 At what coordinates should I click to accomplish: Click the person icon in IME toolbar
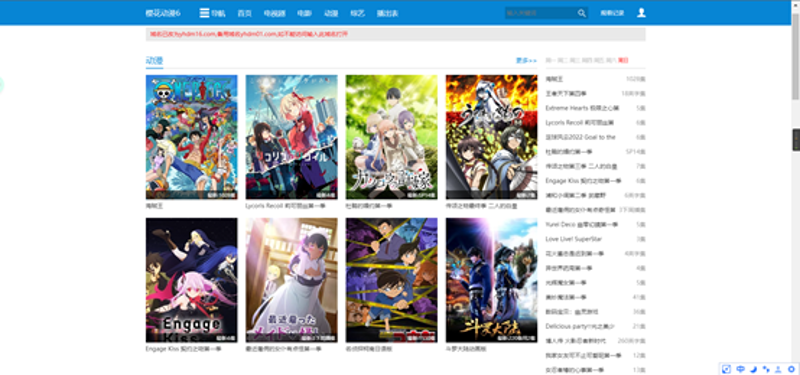click(x=779, y=369)
